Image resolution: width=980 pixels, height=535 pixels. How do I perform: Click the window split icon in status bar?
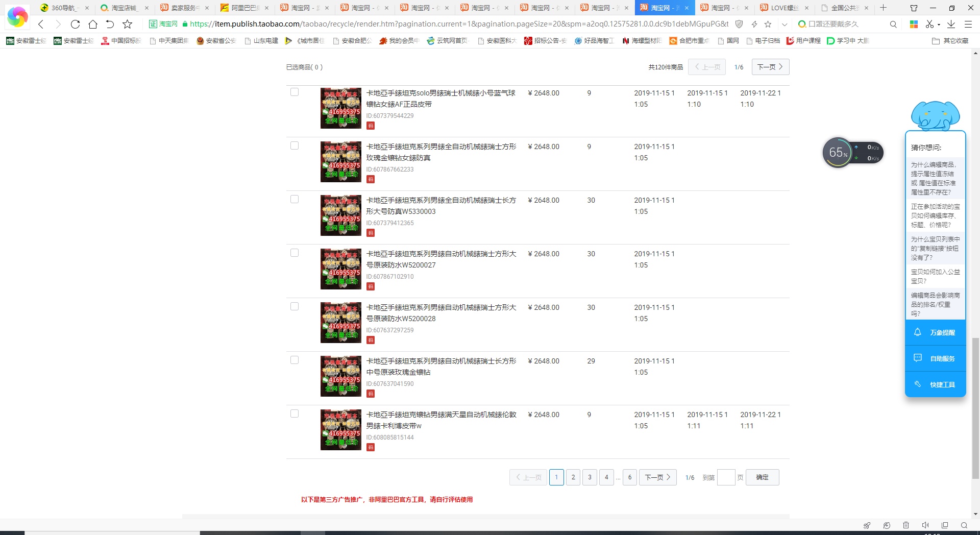[x=945, y=525]
